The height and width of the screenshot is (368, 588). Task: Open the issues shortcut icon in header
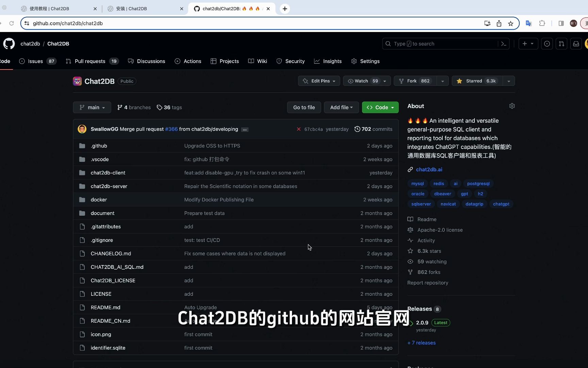coord(547,44)
